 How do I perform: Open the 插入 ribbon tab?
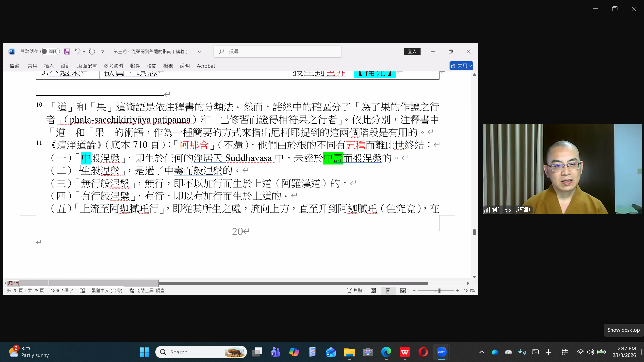(49, 66)
